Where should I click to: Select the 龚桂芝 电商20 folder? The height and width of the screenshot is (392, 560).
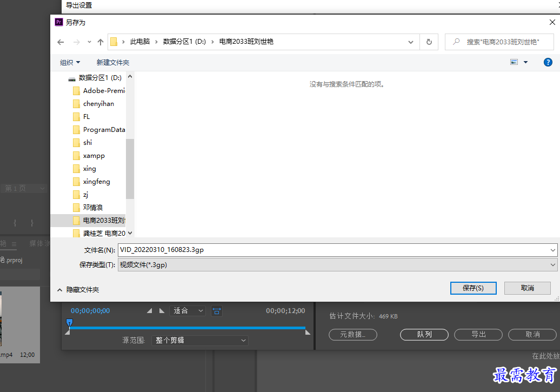99,234
